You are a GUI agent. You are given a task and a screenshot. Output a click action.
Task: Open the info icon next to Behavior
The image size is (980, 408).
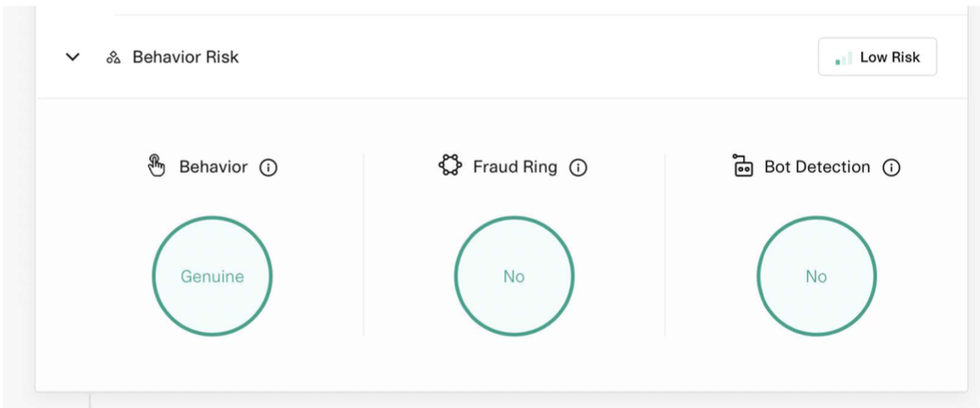pyautogui.click(x=268, y=167)
